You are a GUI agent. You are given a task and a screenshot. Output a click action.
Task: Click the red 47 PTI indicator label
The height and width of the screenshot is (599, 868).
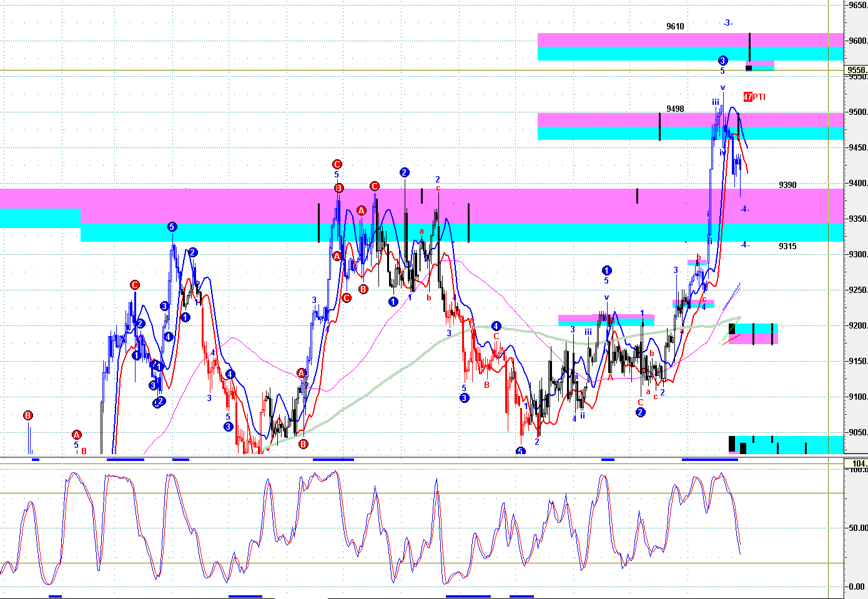[754, 97]
